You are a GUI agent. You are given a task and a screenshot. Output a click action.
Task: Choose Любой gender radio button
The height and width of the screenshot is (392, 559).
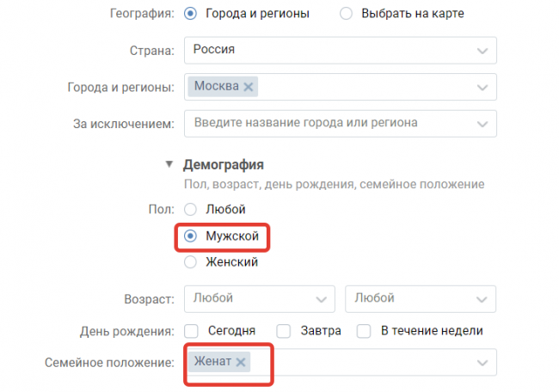point(191,209)
